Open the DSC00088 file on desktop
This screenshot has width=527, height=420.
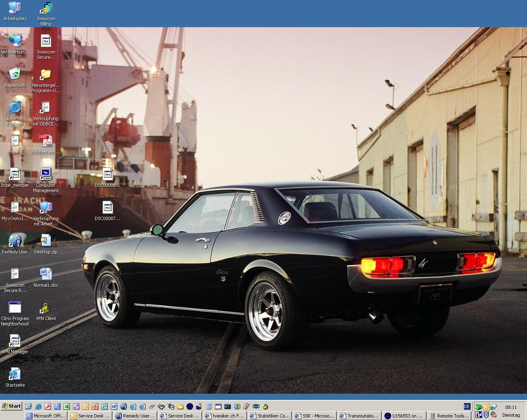click(x=107, y=174)
